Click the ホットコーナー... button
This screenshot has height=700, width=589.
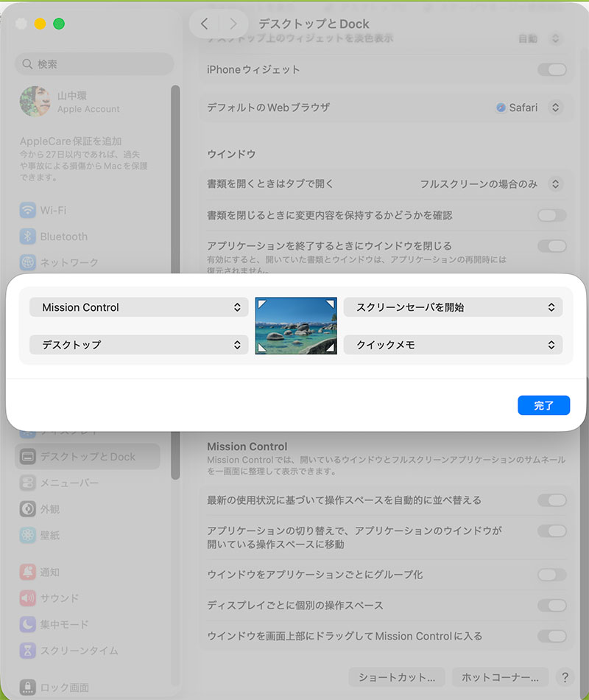(500, 676)
